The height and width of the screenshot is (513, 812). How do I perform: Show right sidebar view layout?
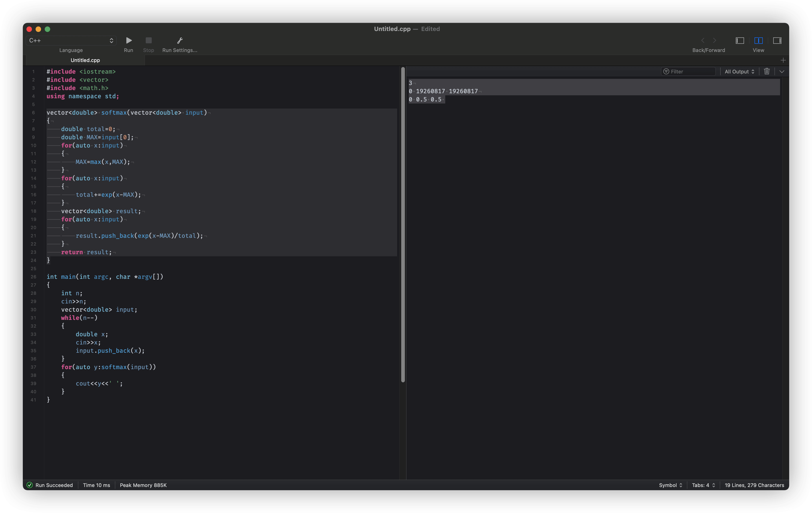click(777, 40)
